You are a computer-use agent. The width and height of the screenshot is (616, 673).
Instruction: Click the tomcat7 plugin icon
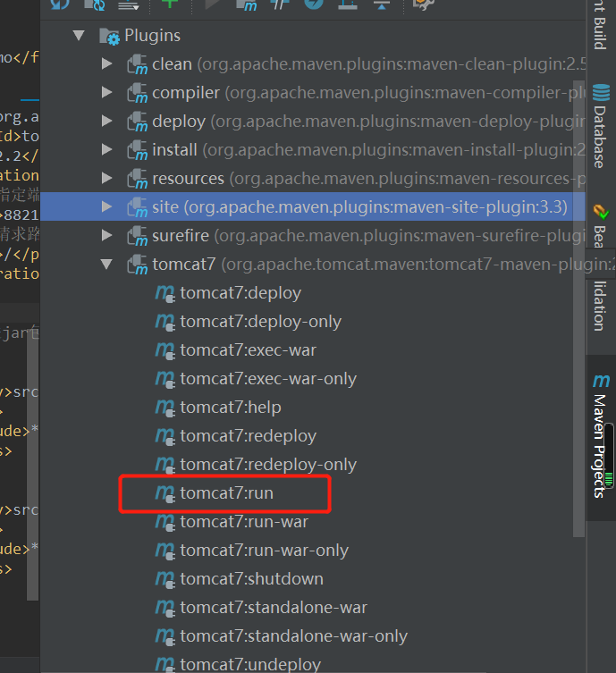point(138,265)
